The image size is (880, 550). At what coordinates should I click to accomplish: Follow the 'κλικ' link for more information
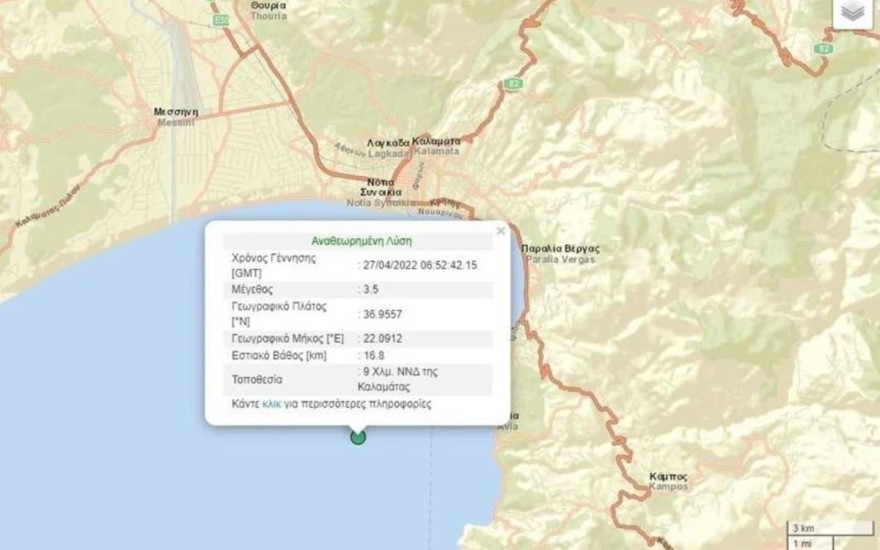tap(271, 404)
